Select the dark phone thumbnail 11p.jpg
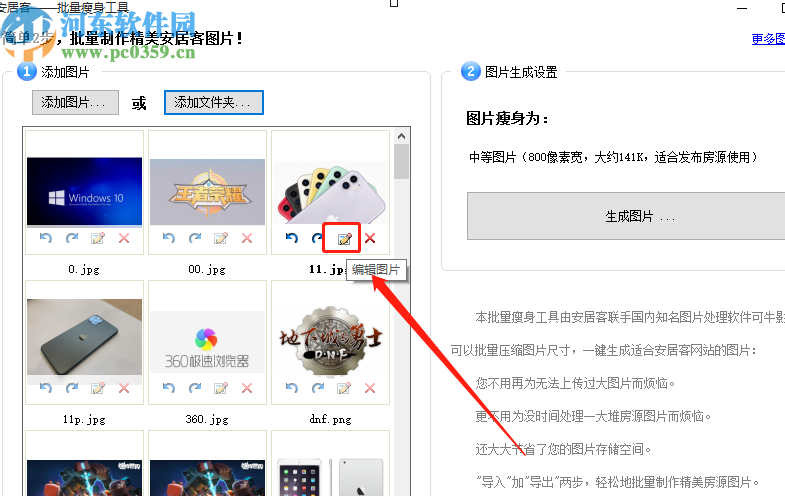Image resolution: width=785 pixels, height=496 pixels. tap(84, 337)
